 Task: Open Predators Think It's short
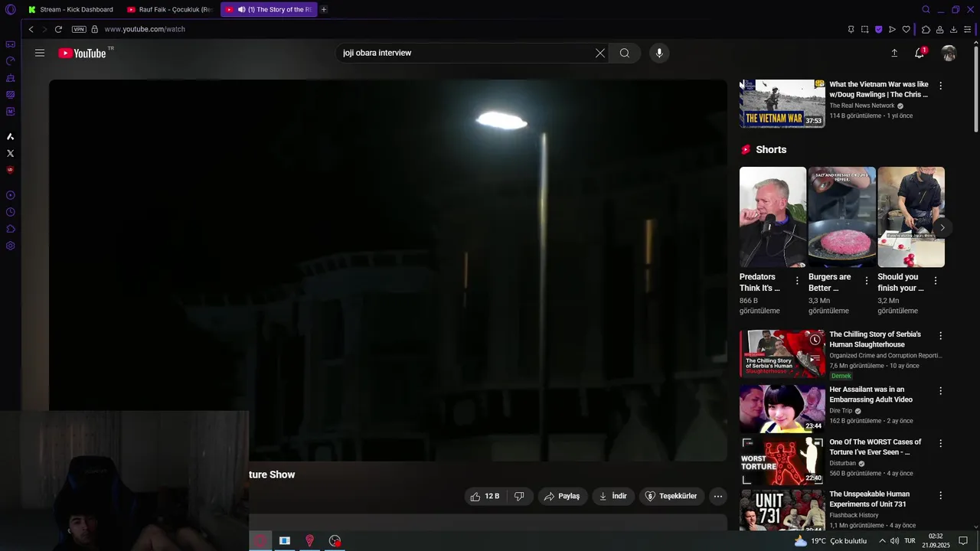point(773,217)
